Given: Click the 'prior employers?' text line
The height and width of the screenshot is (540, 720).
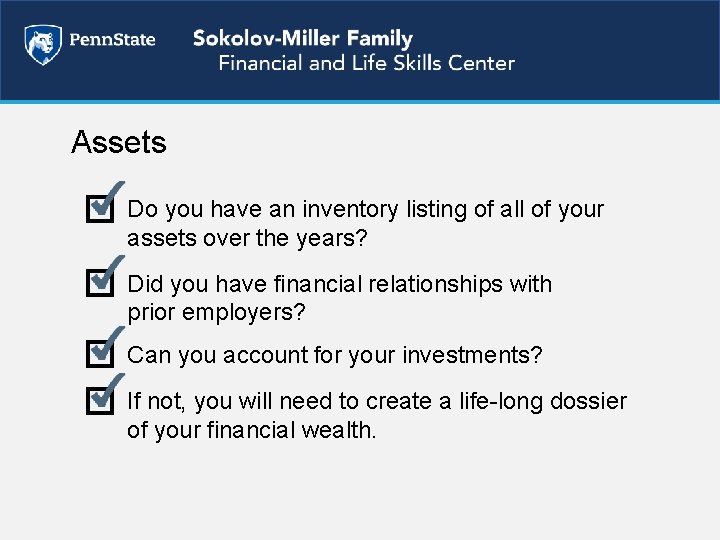Looking at the screenshot, I should pos(216,312).
